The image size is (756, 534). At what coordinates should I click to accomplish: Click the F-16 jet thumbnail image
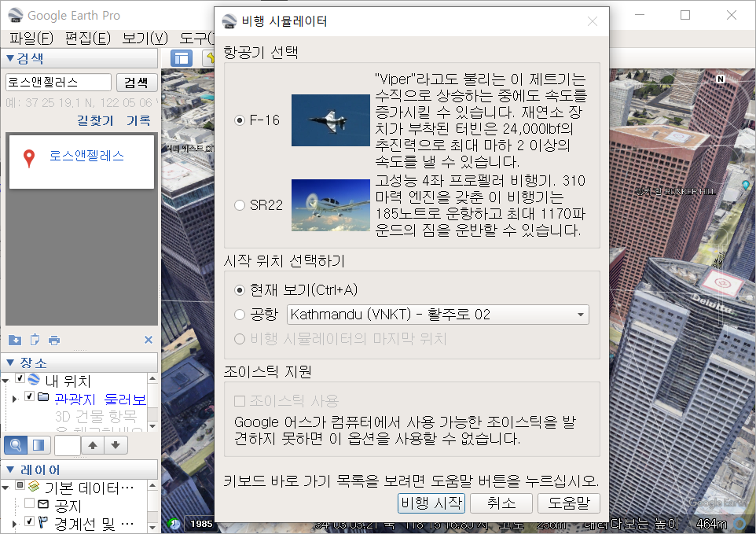pos(330,120)
